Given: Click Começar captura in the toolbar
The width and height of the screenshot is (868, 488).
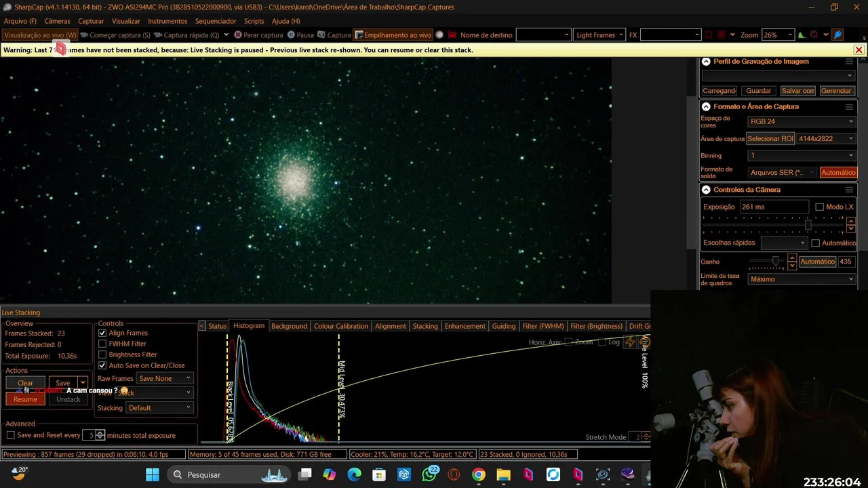Looking at the screenshot, I should (x=115, y=35).
